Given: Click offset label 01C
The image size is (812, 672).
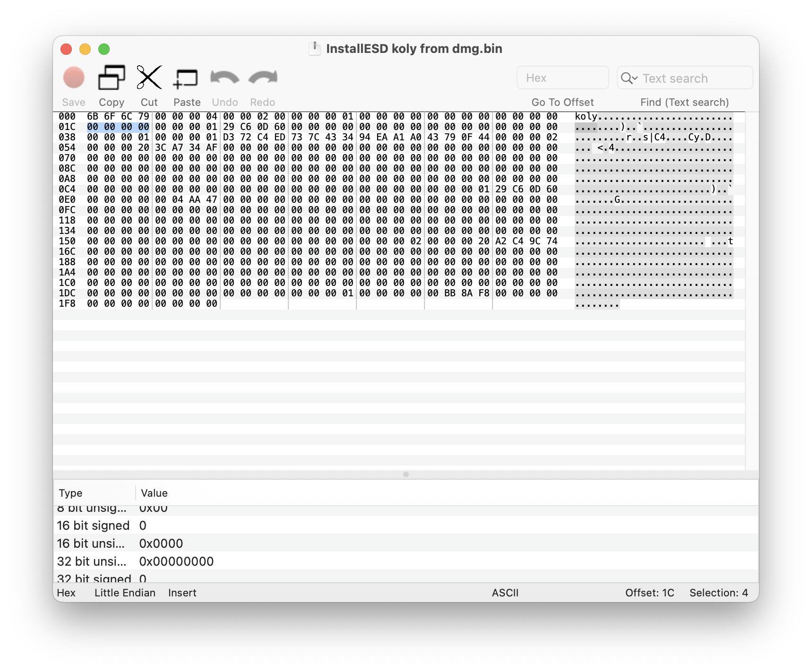Looking at the screenshot, I should tap(67, 127).
